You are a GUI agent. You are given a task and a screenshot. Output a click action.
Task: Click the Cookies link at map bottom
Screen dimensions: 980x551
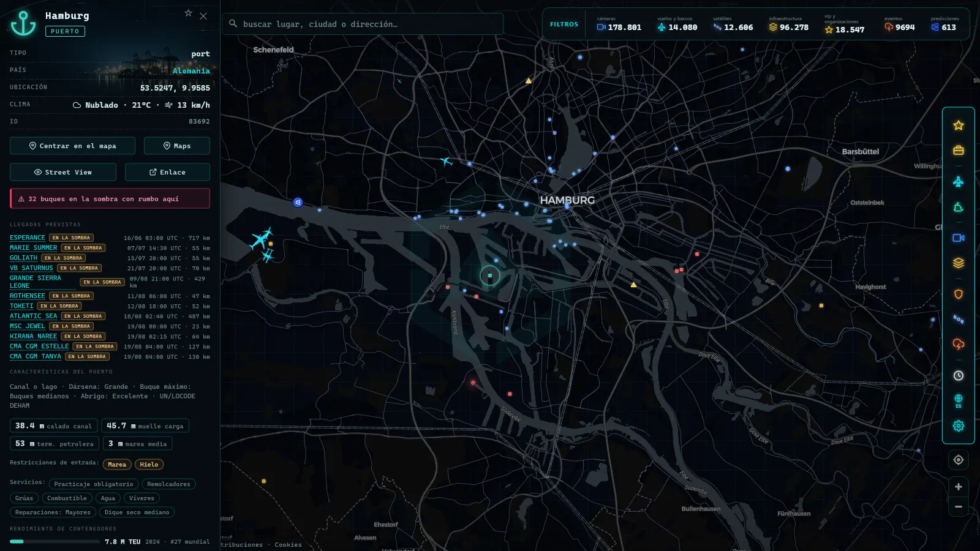pos(288,545)
